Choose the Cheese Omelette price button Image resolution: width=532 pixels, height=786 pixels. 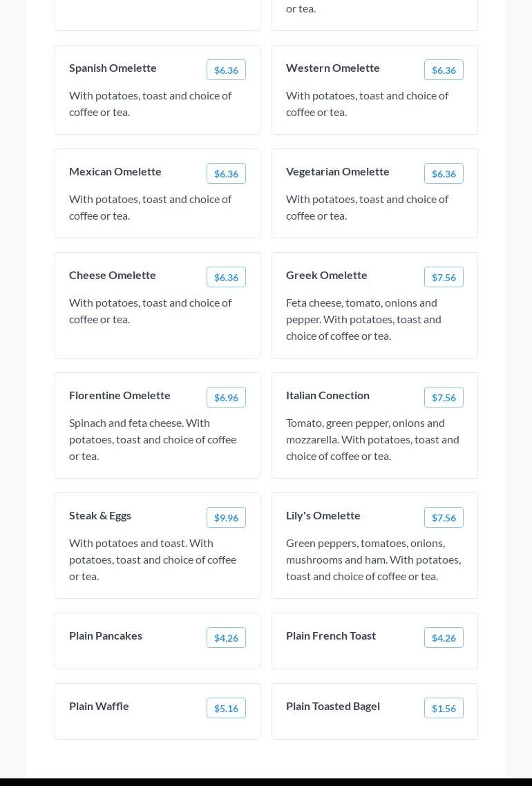pyautogui.click(x=226, y=277)
